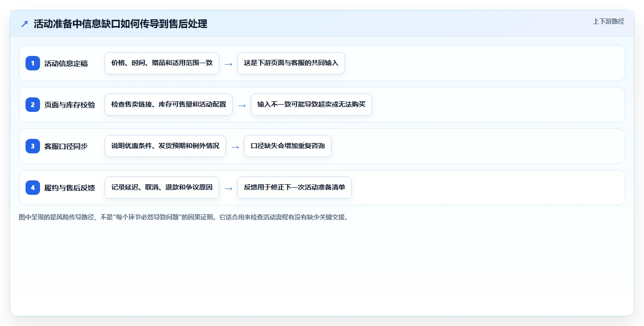Click the 客服口径同步 step label
The height and width of the screenshot is (326, 644).
[x=66, y=146]
